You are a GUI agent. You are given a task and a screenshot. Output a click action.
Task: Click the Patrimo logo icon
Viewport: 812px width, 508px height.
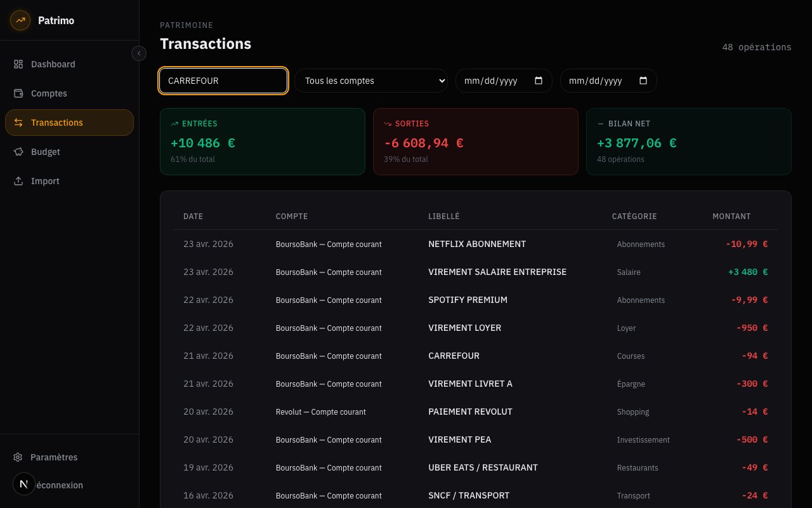(20, 20)
